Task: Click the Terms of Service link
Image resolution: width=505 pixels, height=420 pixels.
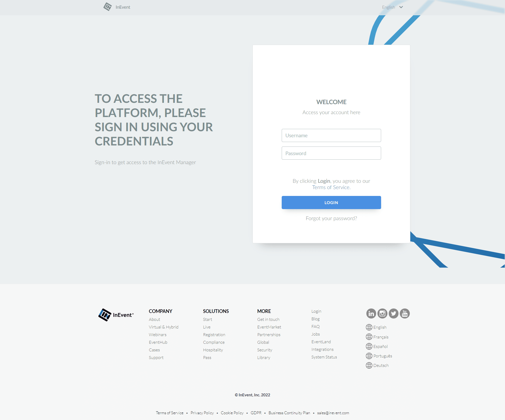Action: point(331,187)
